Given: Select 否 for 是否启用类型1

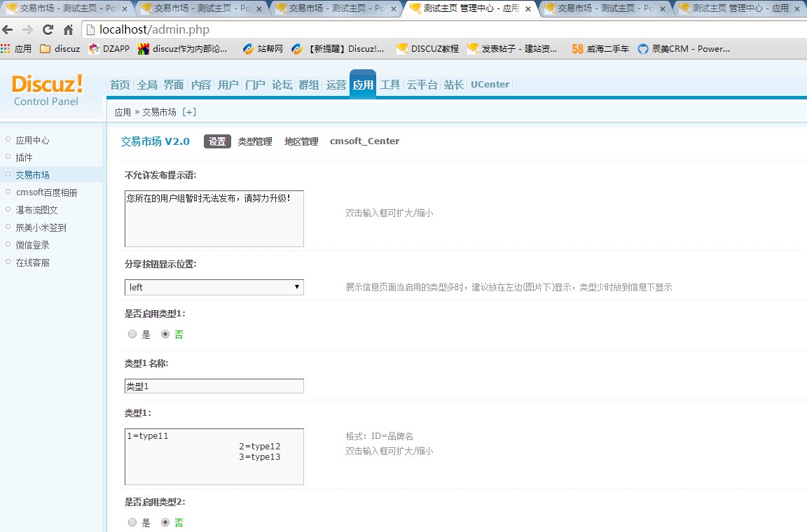Looking at the screenshot, I should (x=165, y=335).
